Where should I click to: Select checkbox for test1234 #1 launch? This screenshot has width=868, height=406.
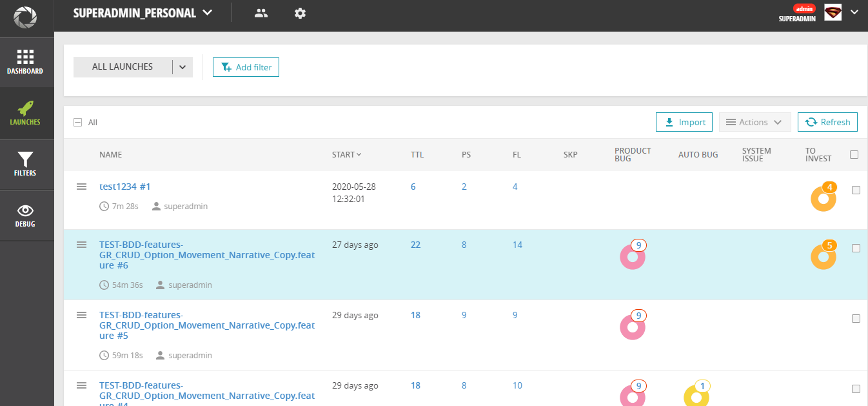coord(856,190)
